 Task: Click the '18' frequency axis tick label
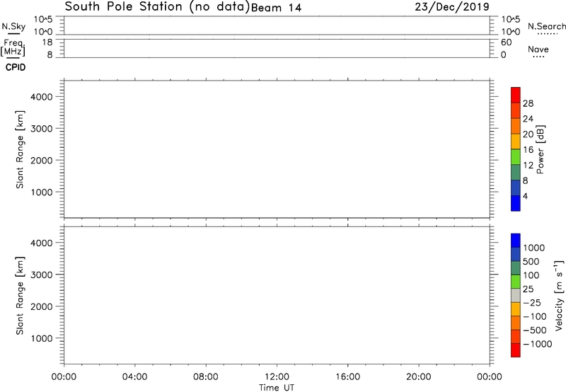[x=47, y=42]
